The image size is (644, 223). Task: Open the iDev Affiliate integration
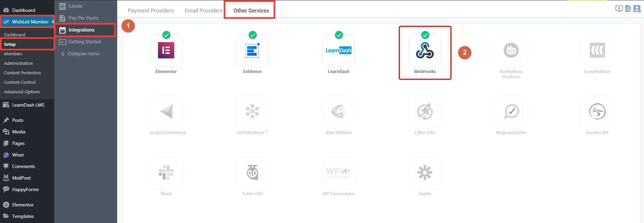[339, 112]
